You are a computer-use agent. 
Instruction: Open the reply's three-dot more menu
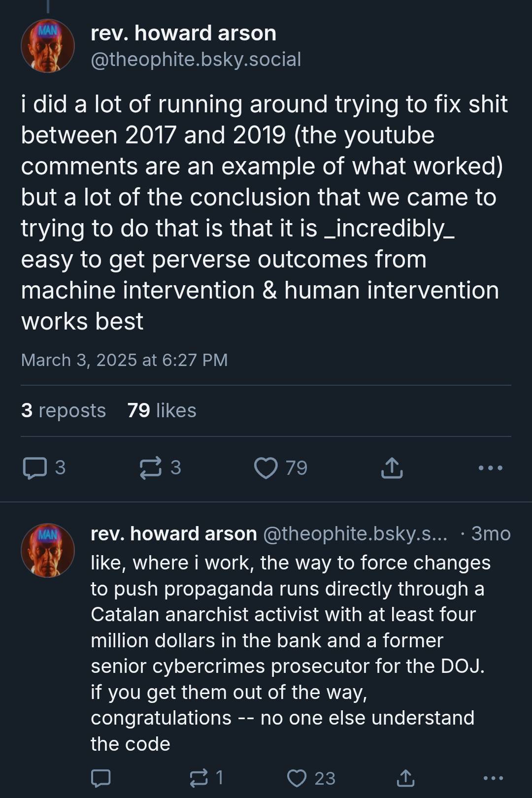(493, 778)
